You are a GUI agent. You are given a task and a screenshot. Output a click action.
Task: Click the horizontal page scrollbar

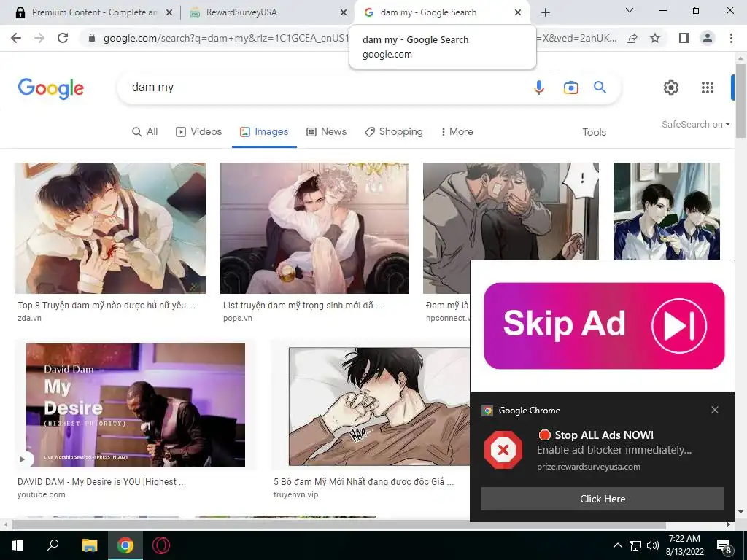pyautogui.click(x=338, y=525)
